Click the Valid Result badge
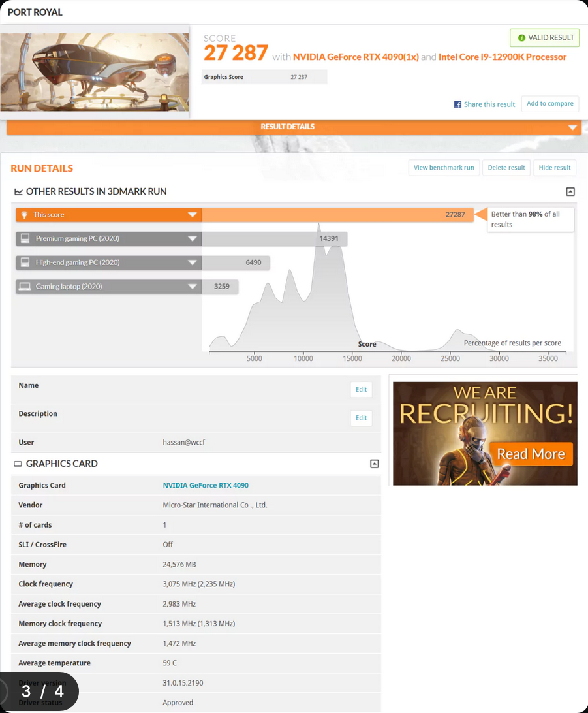Viewport: 588px width, 713px height. pos(544,38)
